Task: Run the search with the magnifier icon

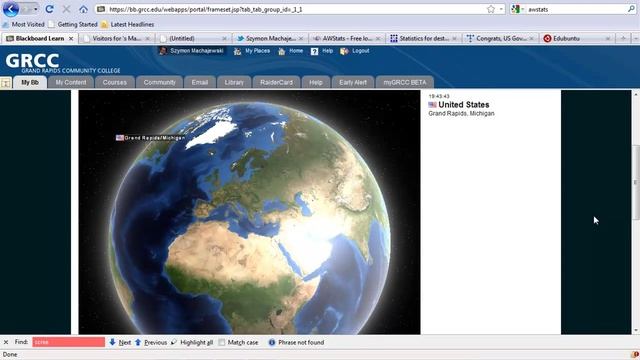Action: click(x=631, y=9)
